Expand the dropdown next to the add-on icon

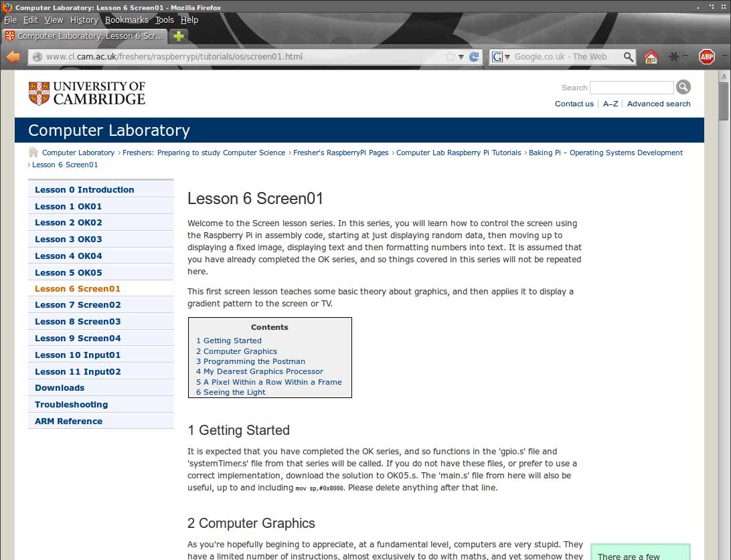tap(685, 57)
